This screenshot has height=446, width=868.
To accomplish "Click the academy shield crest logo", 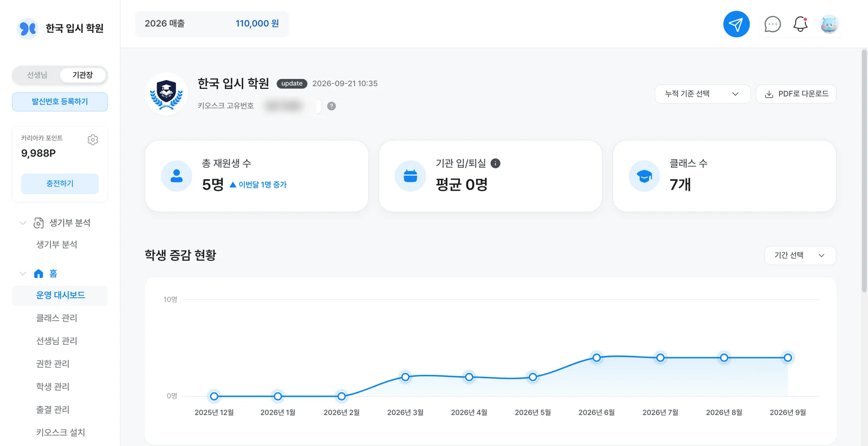I will click(x=166, y=94).
